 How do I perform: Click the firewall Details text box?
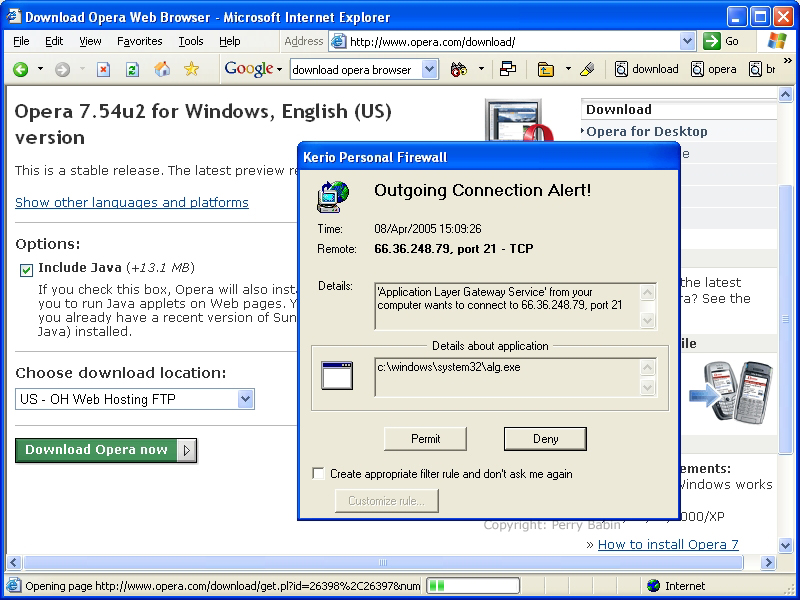(x=515, y=306)
